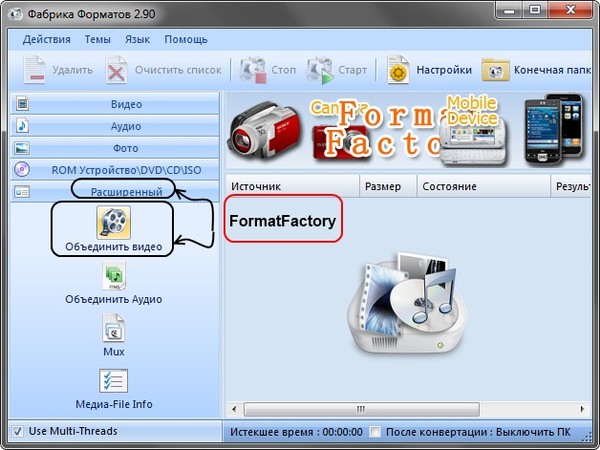Open the Темы menu
This screenshot has width=600, height=450.
98,39
